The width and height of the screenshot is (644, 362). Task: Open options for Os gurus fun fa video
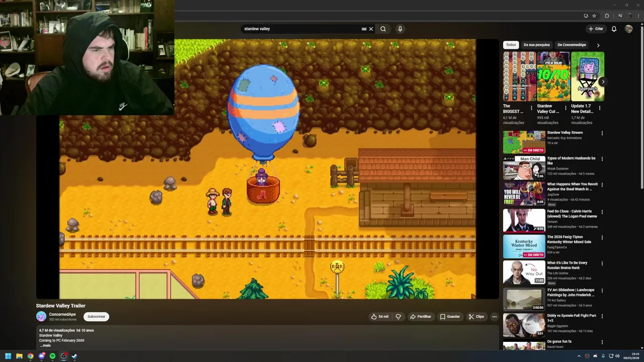[602, 342]
